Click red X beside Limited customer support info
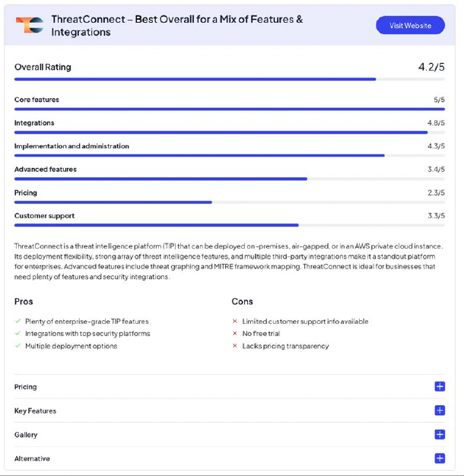Image resolution: width=464 pixels, height=476 pixels. (235, 322)
